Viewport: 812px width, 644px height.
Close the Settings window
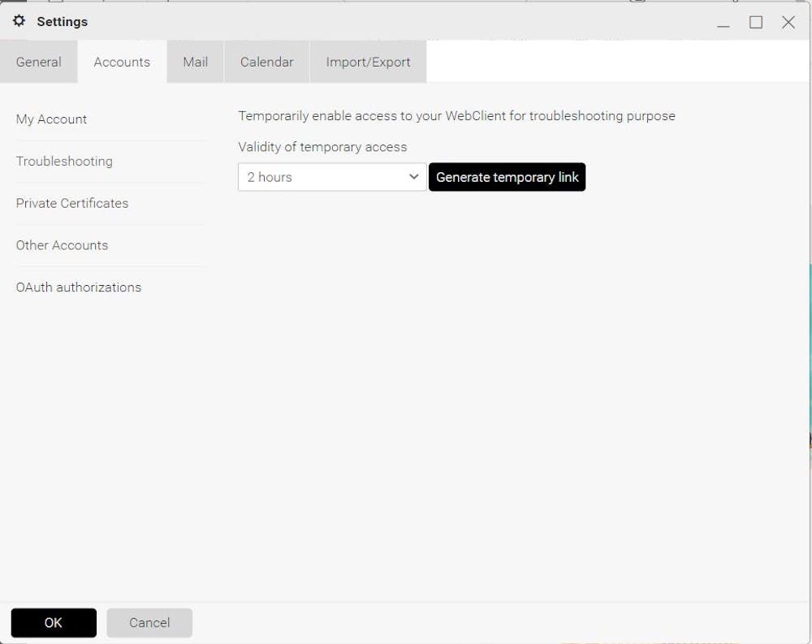pyautogui.click(x=788, y=22)
